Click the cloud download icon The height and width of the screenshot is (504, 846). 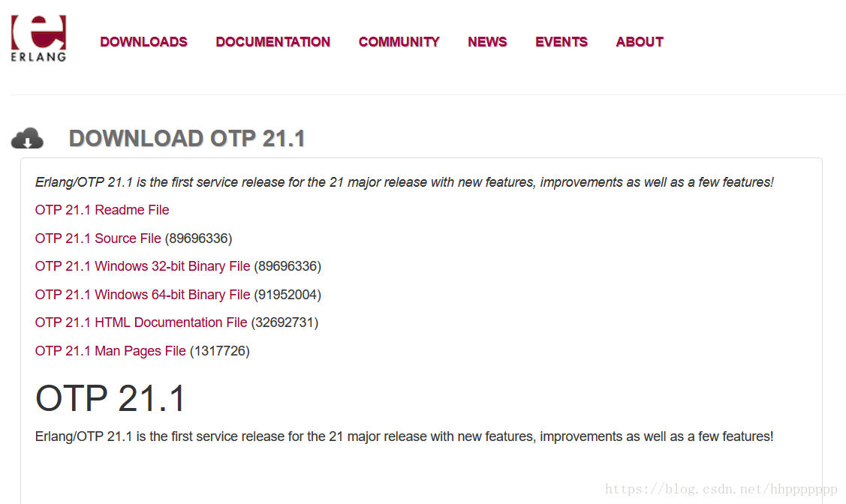click(27, 139)
